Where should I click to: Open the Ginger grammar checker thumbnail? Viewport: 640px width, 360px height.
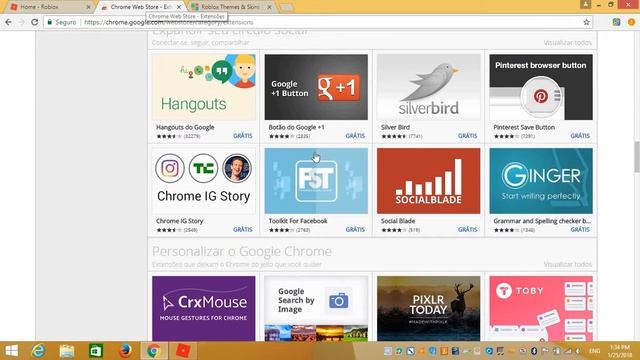click(x=541, y=181)
